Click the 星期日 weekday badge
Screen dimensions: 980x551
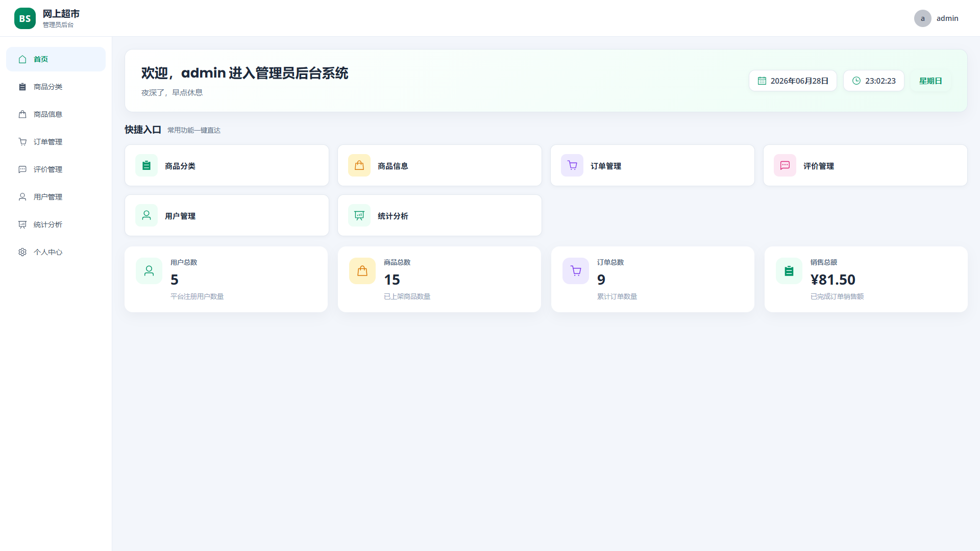[930, 81]
